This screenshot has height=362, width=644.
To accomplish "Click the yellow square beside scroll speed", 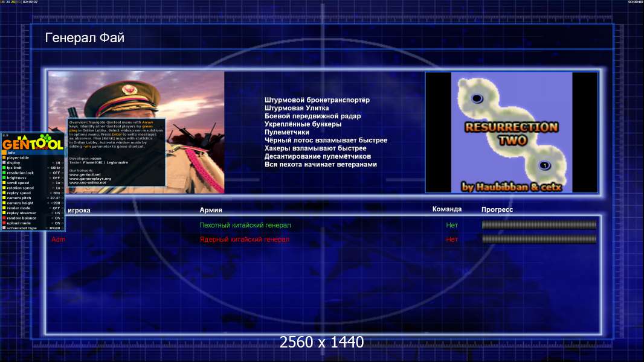I will 4,183.
